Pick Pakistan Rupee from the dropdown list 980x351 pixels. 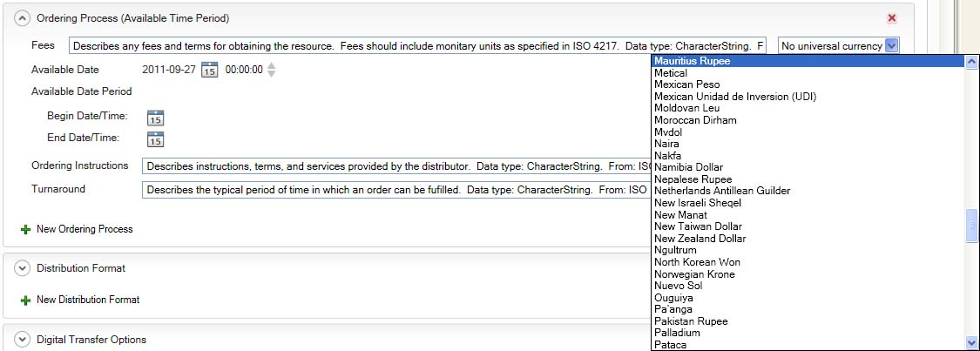coord(691,321)
